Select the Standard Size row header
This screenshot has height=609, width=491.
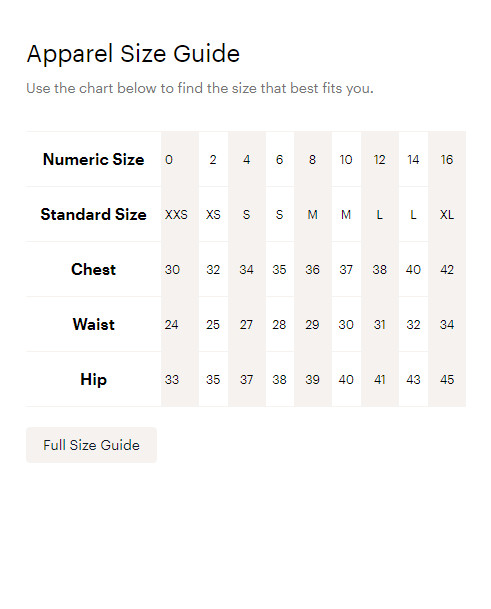coord(94,214)
